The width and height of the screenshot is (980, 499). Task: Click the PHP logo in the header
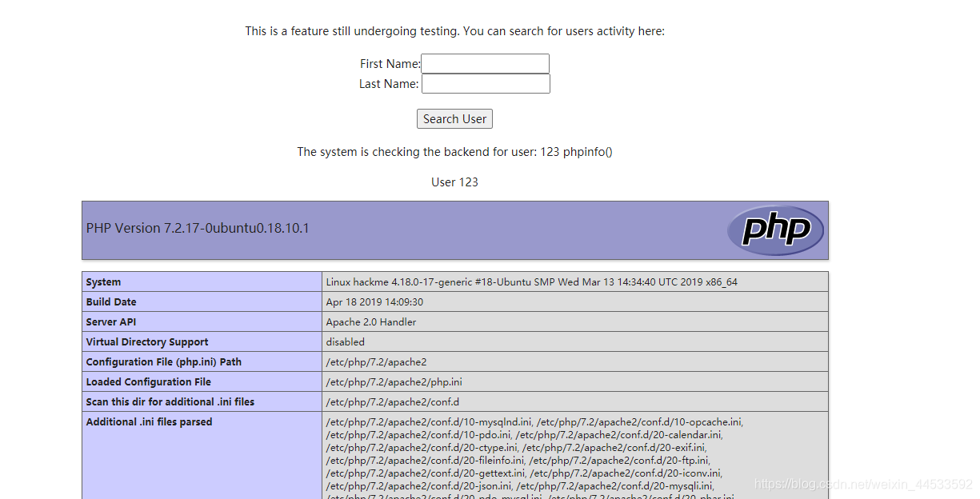(x=775, y=230)
